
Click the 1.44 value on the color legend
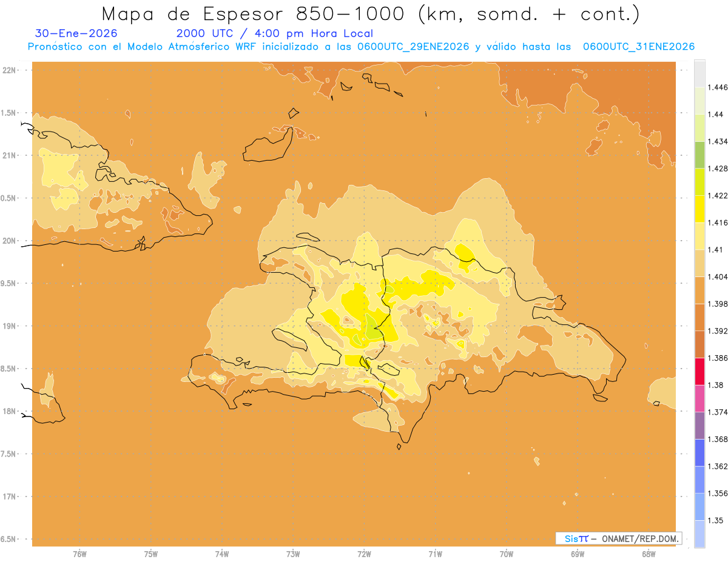(x=716, y=114)
